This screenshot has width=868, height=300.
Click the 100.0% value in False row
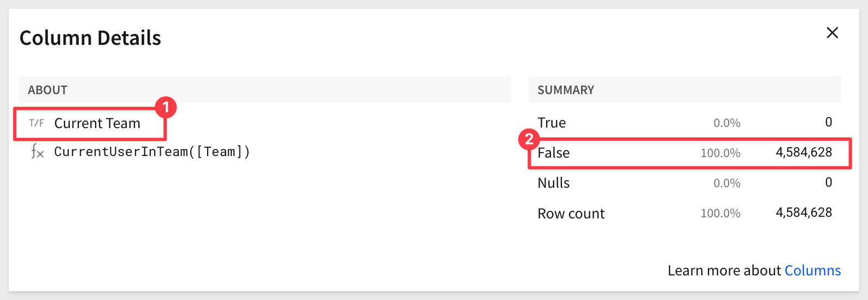point(720,153)
